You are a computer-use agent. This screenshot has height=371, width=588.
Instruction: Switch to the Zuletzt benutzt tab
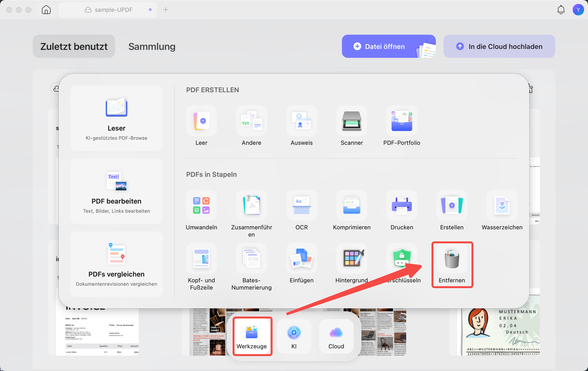click(x=74, y=46)
